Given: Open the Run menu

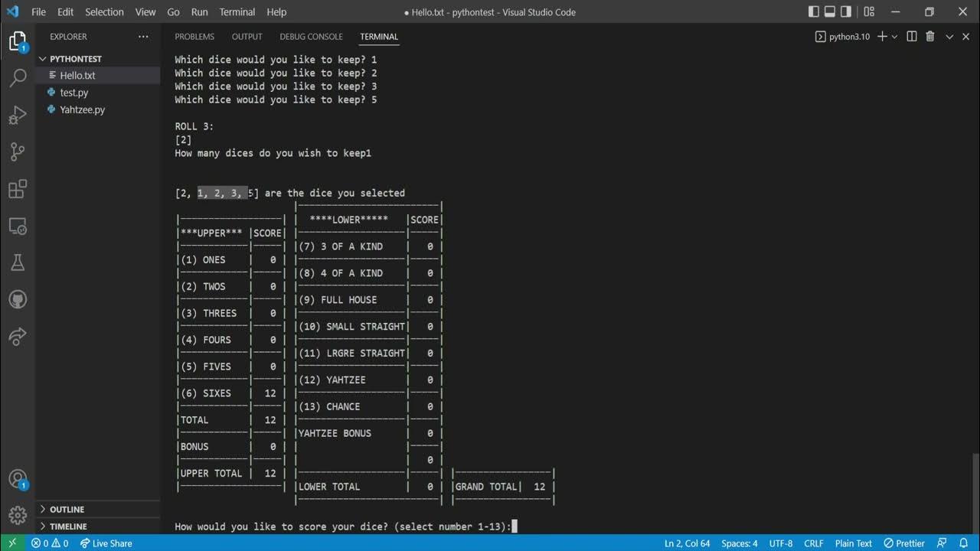Looking at the screenshot, I should pos(200,11).
